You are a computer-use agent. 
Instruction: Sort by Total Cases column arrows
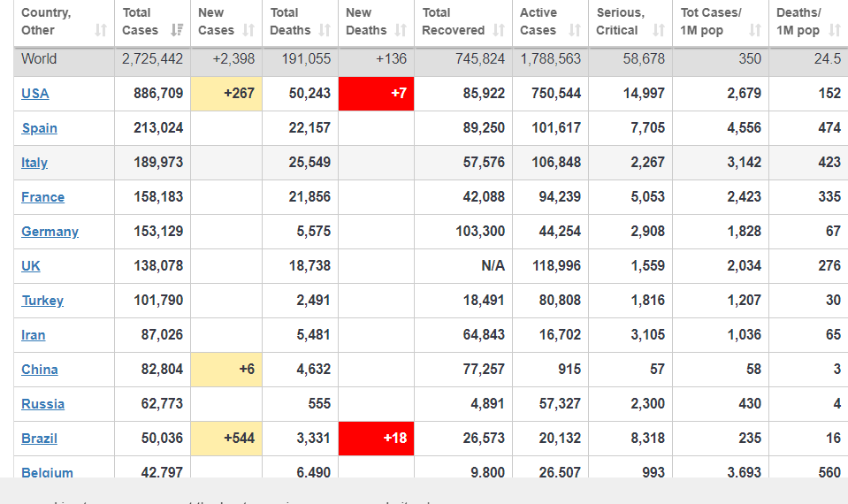tap(177, 30)
